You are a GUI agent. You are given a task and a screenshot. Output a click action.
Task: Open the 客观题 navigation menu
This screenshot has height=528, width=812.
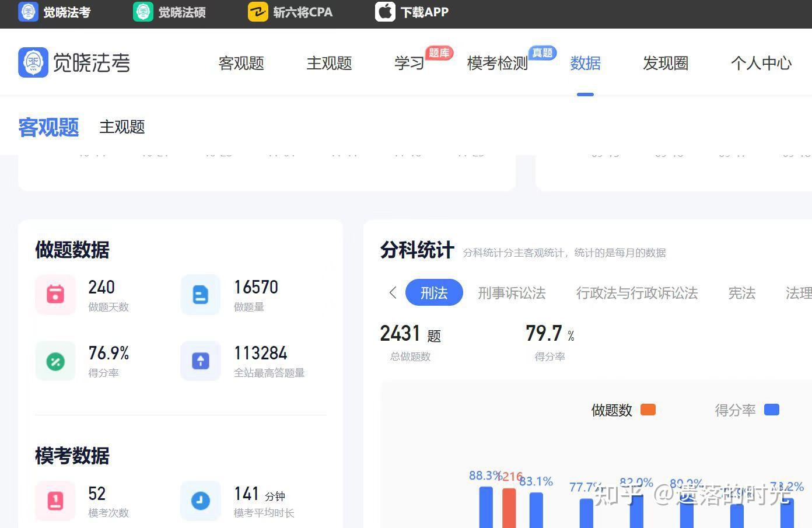[x=241, y=63]
